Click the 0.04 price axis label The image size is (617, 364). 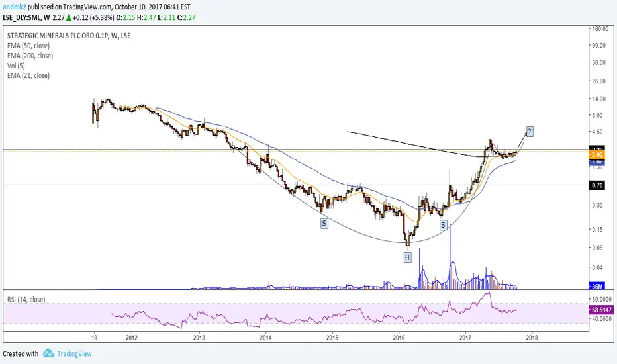(x=597, y=267)
